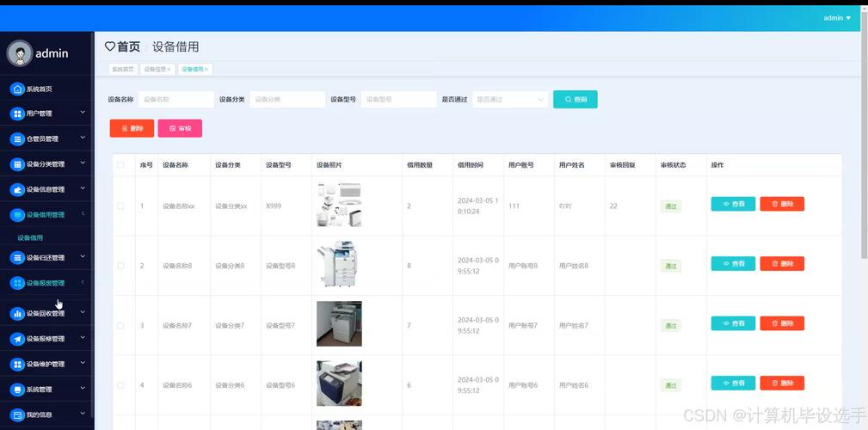Image resolution: width=868 pixels, height=430 pixels.
Task: Toggle the select-all checkbox in table header
Action: click(x=120, y=165)
